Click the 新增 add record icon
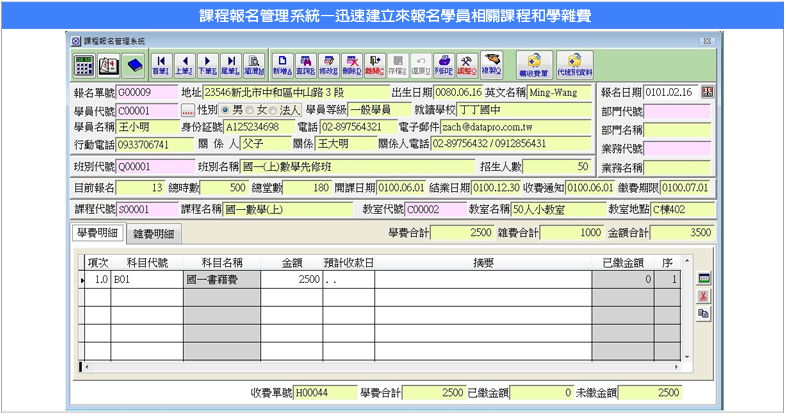 tap(279, 65)
